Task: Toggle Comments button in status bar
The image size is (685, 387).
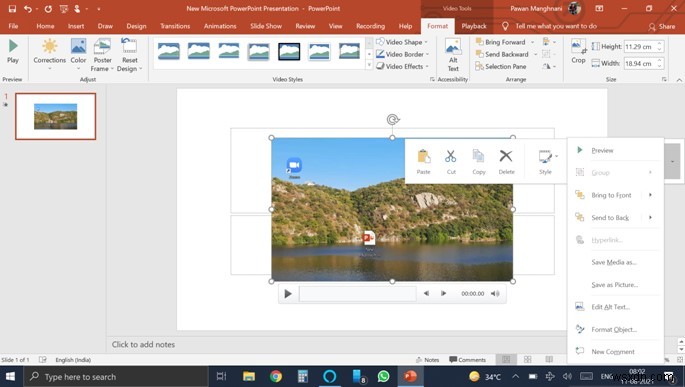Action: pos(467,360)
